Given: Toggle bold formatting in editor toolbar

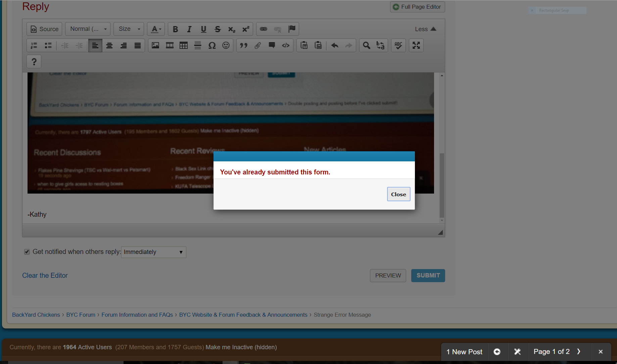Looking at the screenshot, I should tap(175, 29).
